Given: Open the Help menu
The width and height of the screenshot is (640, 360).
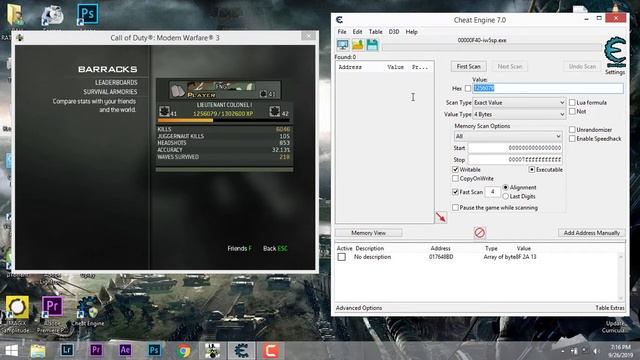Looking at the screenshot, I should [x=411, y=32].
